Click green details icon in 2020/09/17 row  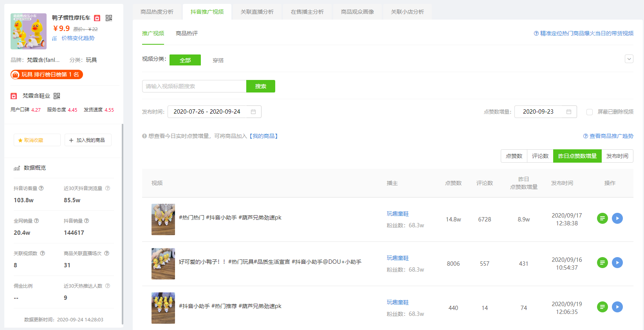click(x=603, y=218)
